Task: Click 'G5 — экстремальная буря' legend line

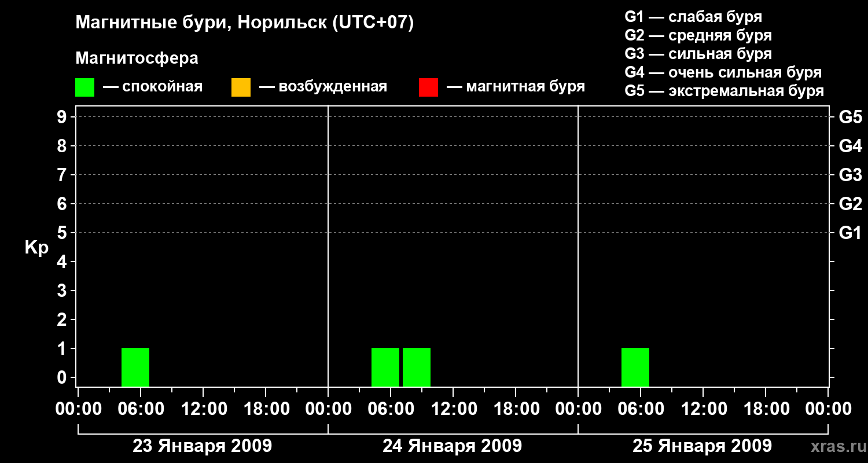Action: 724,91
